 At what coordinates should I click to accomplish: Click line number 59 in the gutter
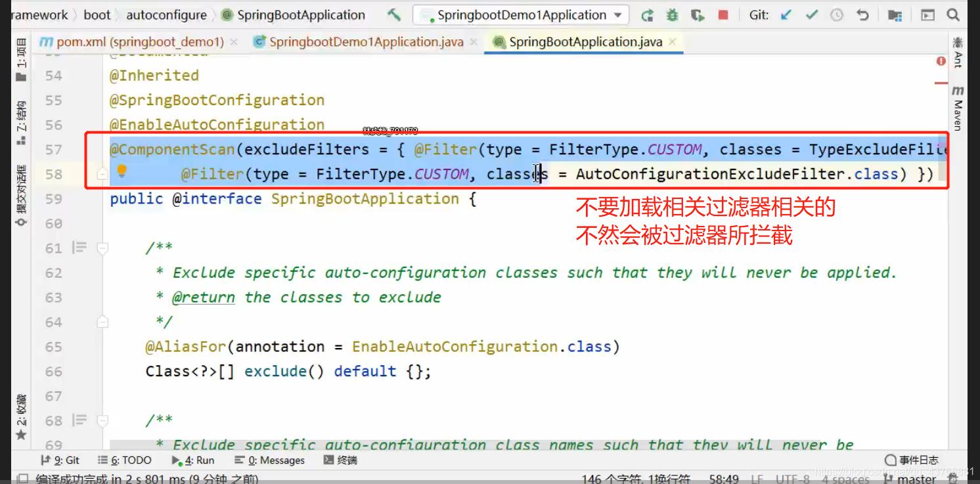(x=54, y=199)
